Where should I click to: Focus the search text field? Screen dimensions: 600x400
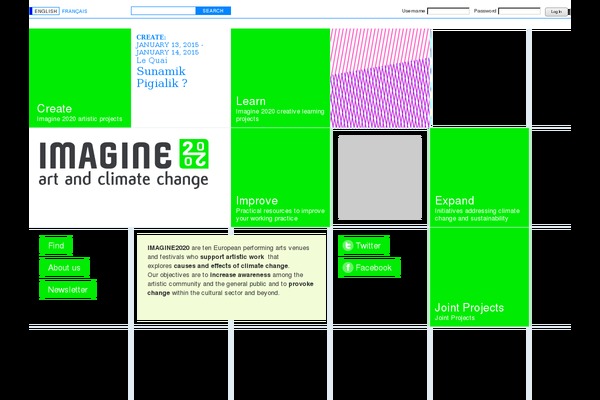point(163,11)
